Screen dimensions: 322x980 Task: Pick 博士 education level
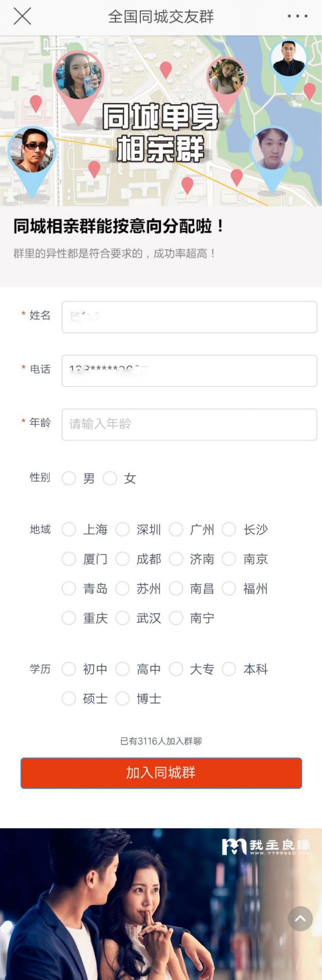coord(123,698)
